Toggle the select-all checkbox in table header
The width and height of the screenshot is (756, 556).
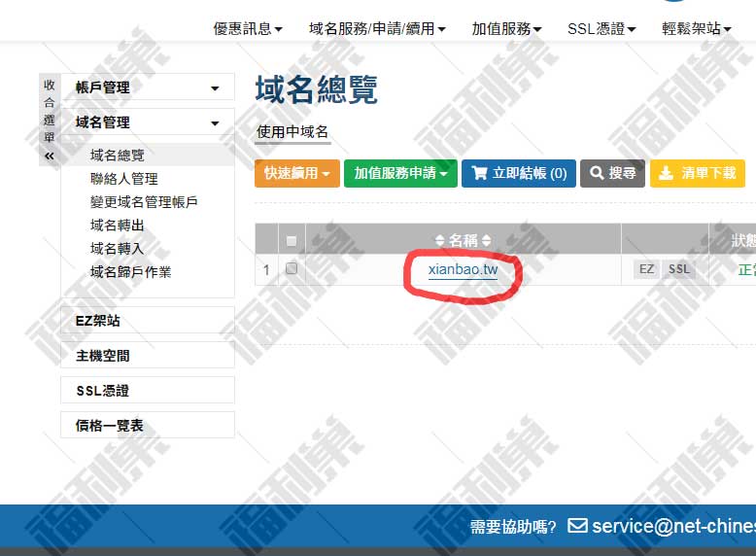tap(291, 241)
